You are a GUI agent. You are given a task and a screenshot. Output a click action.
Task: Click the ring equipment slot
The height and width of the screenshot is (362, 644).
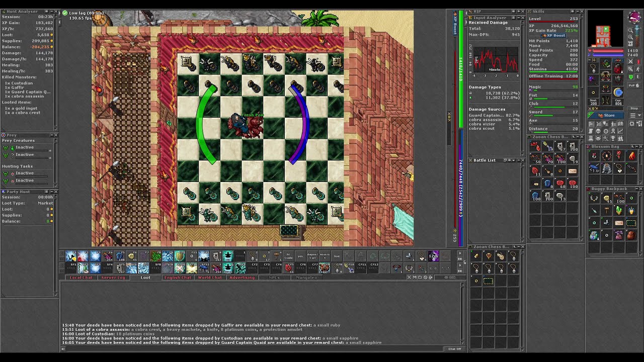593,92
